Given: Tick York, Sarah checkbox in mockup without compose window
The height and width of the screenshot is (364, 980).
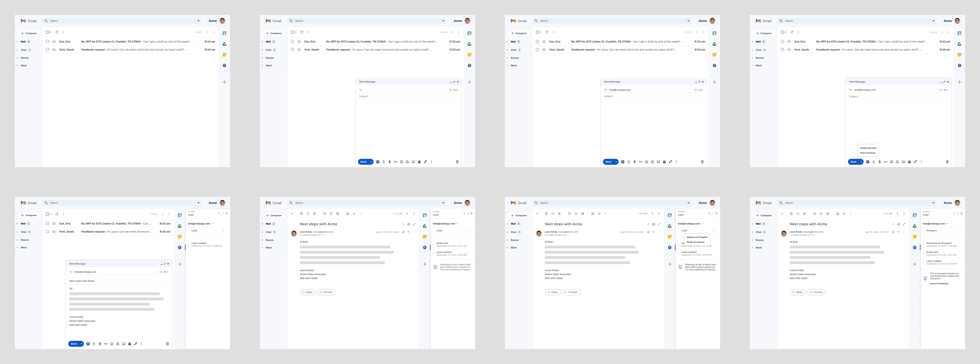Looking at the screenshot, I should (48, 50).
